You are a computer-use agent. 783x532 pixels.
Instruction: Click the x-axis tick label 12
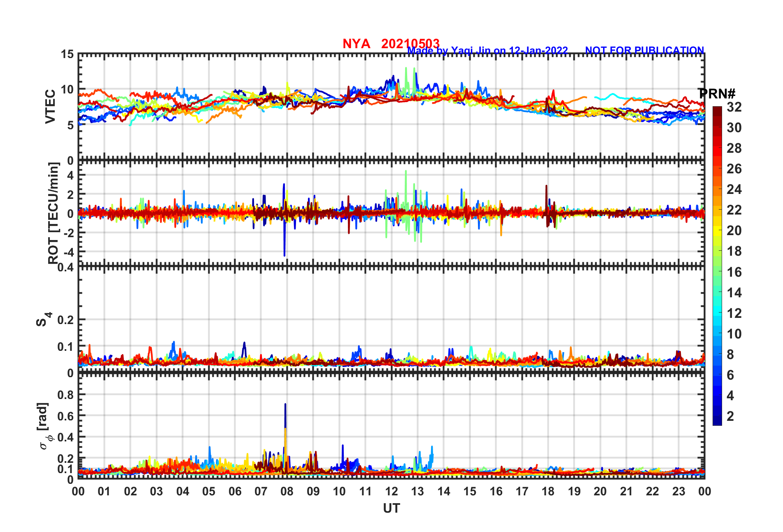click(391, 491)
